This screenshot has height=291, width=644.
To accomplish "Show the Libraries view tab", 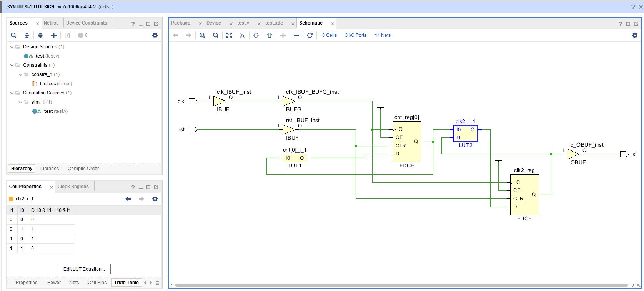I will pos(50,169).
